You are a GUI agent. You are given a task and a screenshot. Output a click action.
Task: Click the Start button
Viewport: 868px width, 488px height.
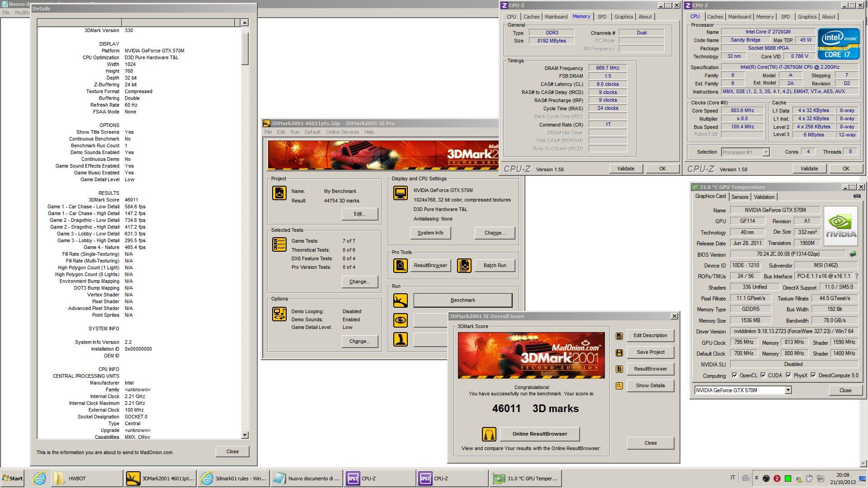(x=12, y=479)
